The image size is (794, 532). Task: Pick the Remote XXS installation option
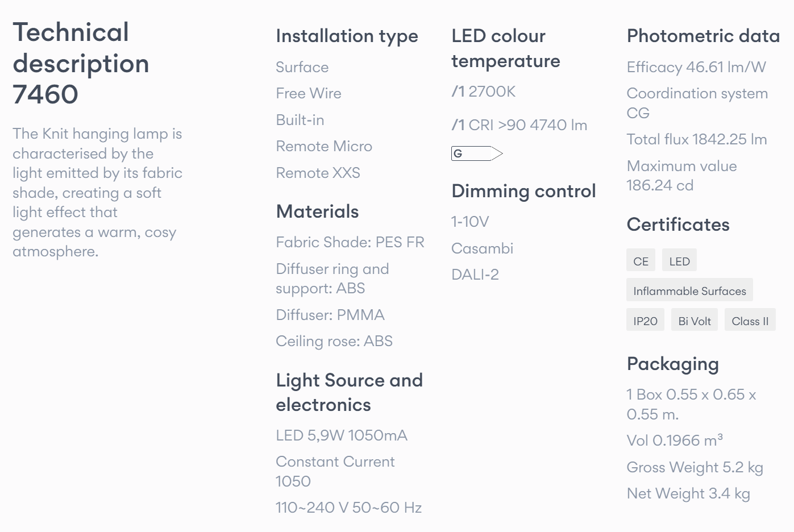point(318,173)
